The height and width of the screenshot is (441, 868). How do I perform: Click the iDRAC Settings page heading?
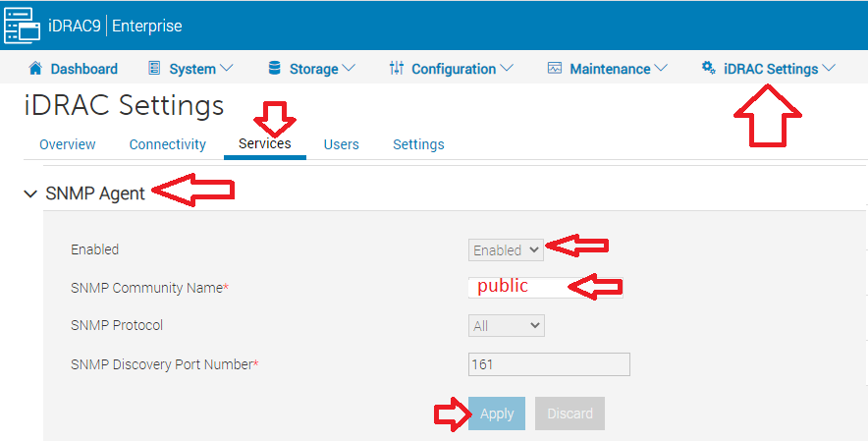(124, 105)
